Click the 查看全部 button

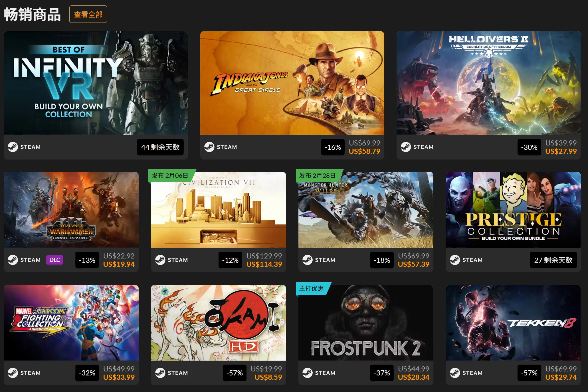click(88, 14)
